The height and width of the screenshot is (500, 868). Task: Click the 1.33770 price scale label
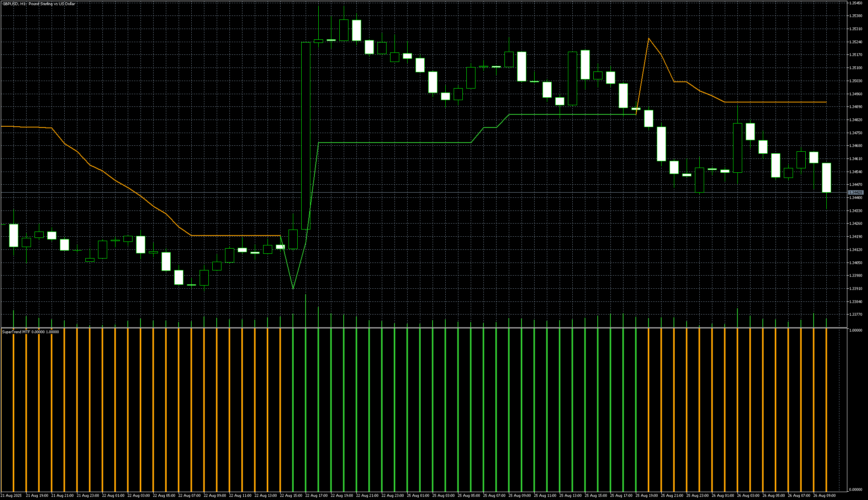[855, 315]
